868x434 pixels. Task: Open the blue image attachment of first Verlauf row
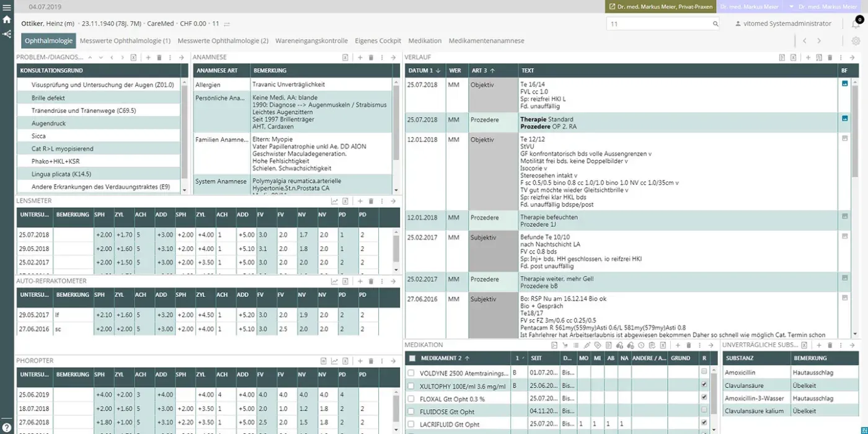pyautogui.click(x=844, y=84)
